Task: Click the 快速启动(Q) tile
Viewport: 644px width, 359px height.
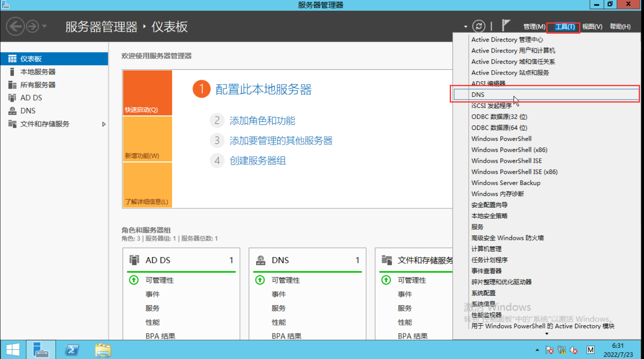Action: pyautogui.click(x=147, y=93)
